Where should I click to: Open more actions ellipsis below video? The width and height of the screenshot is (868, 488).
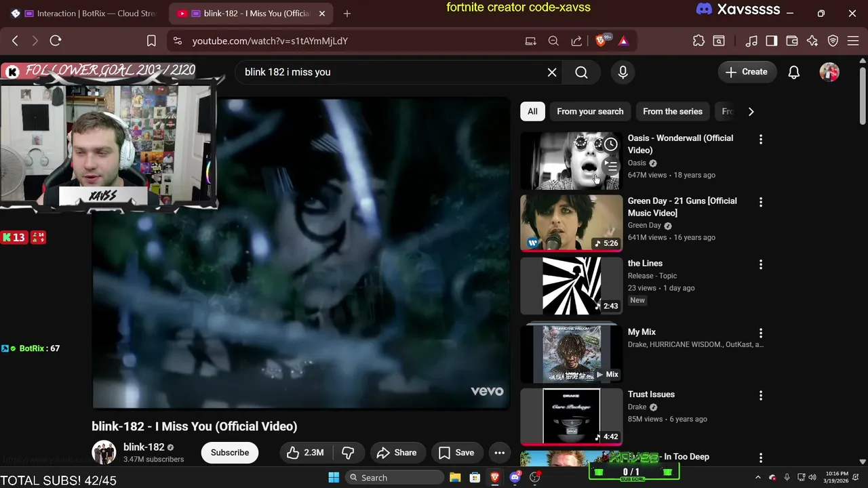(x=500, y=453)
